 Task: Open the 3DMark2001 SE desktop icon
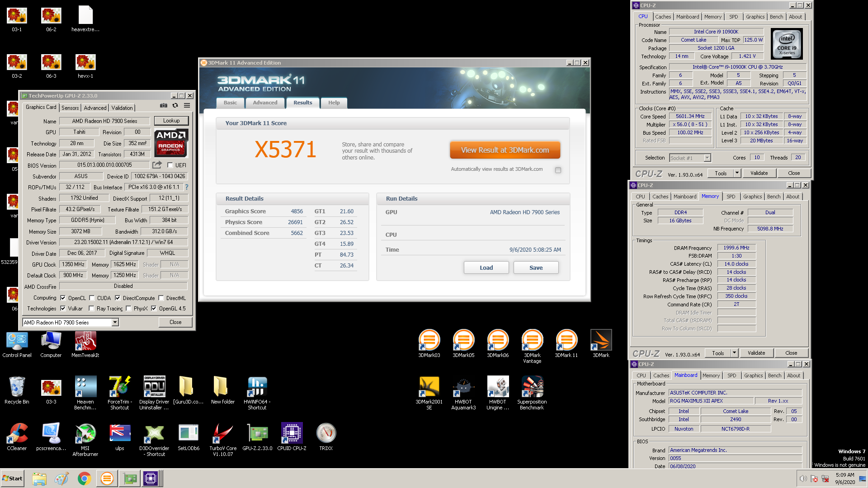(x=429, y=393)
